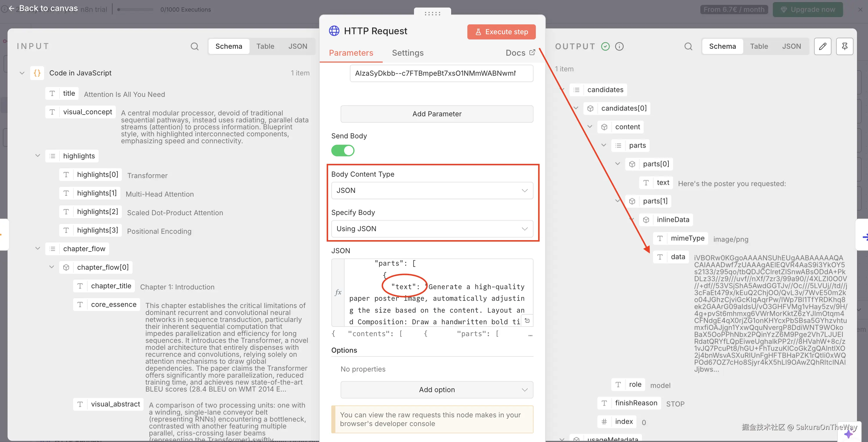Switch OUTPUT view to Table

(x=759, y=46)
